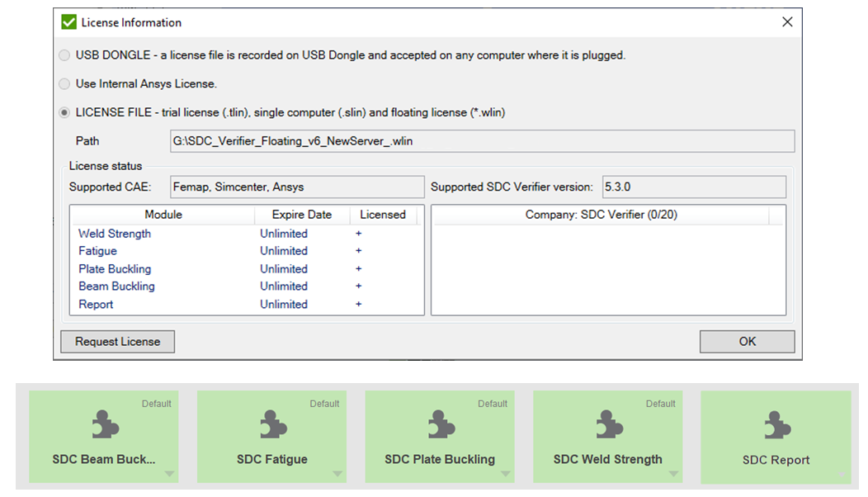Click the Company: SDC Verifier (0/20) header
Image resolution: width=868 pixels, height=497 pixels.
click(x=601, y=215)
